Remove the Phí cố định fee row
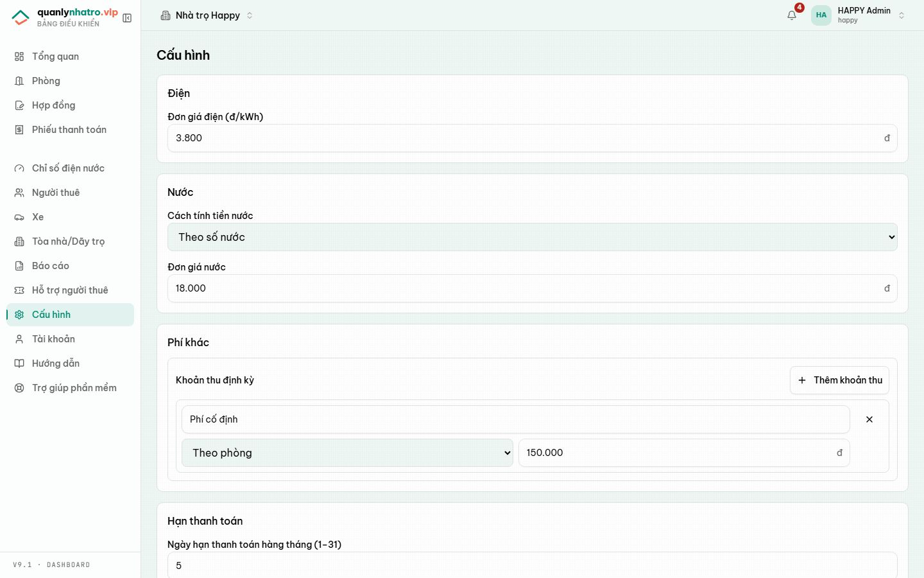Screen dimensions: 924x578 [x=869, y=419]
